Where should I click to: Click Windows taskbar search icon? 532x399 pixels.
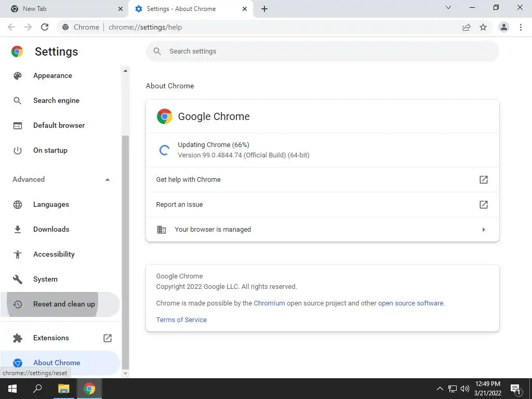pos(37,389)
